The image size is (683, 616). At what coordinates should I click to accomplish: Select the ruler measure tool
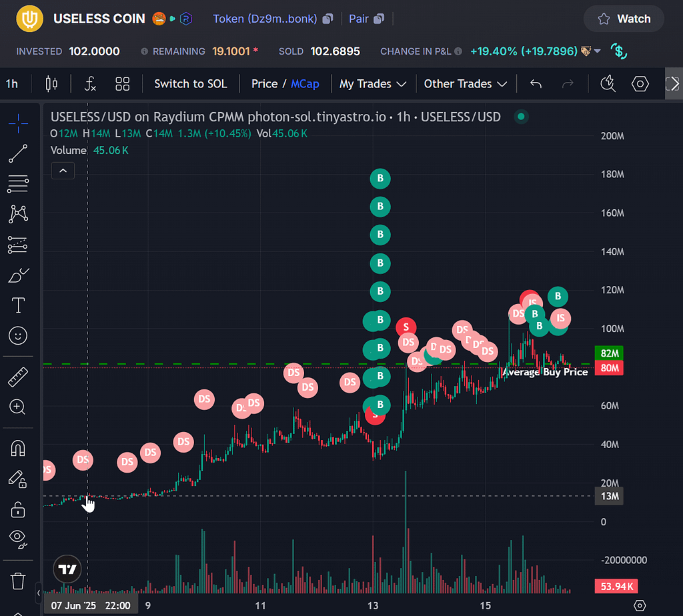tap(18, 378)
